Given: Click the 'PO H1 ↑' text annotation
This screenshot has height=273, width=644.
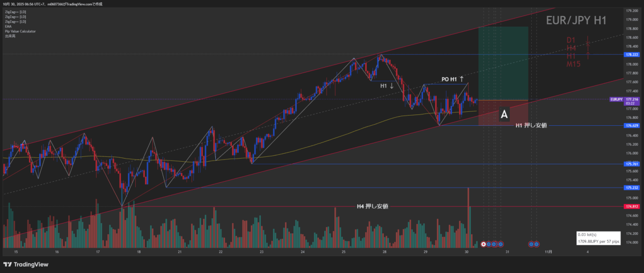Looking at the screenshot, I should coord(452,79).
